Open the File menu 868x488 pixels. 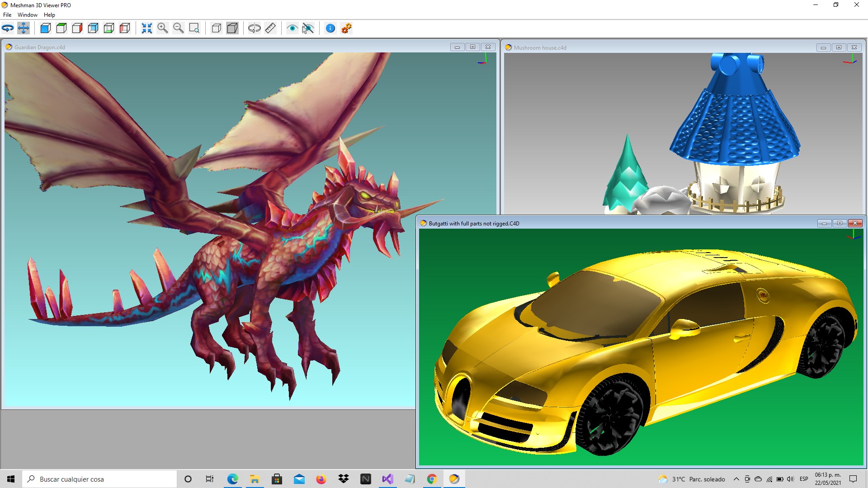point(7,14)
